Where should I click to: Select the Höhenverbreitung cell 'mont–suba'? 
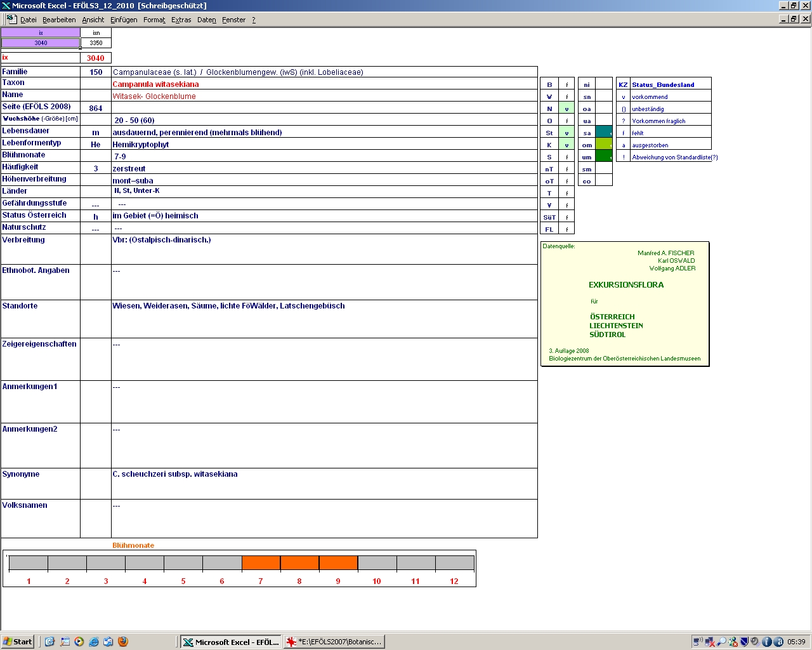coord(324,180)
